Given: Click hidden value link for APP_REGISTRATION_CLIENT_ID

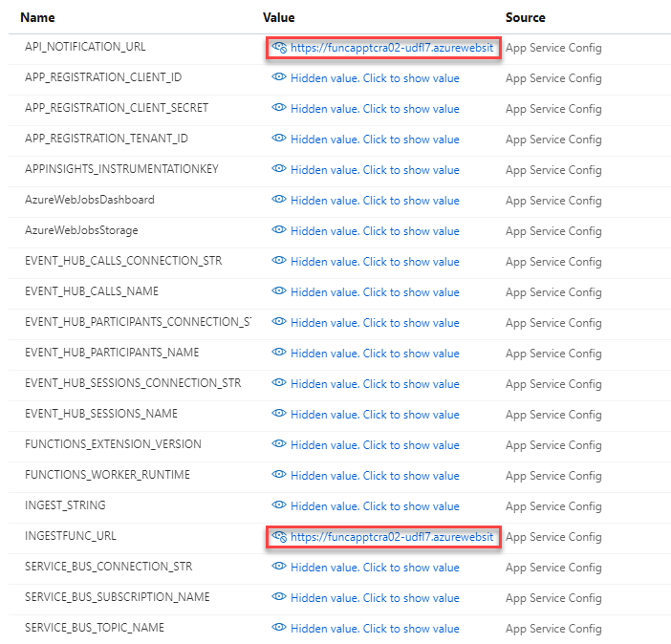Looking at the screenshot, I should 375,78.
